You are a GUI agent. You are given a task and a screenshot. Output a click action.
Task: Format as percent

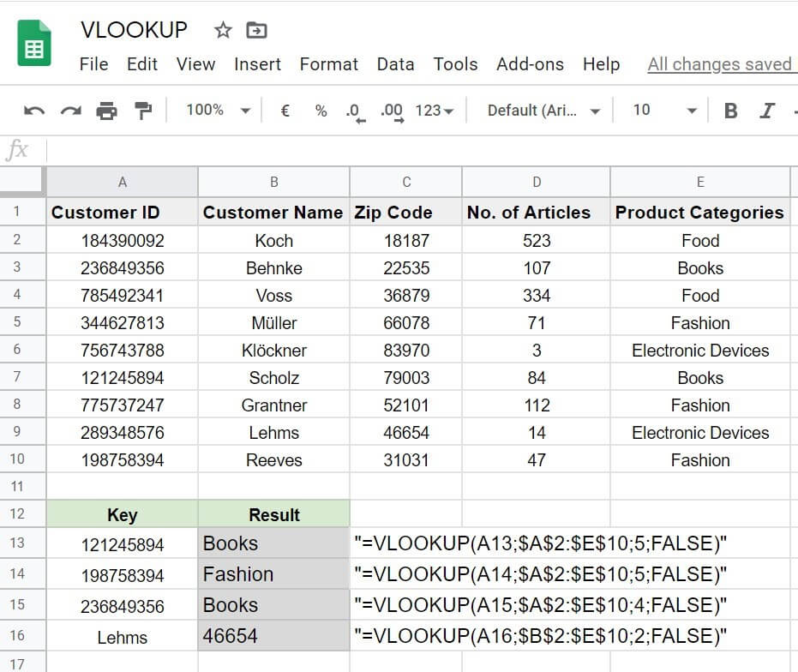(x=321, y=111)
